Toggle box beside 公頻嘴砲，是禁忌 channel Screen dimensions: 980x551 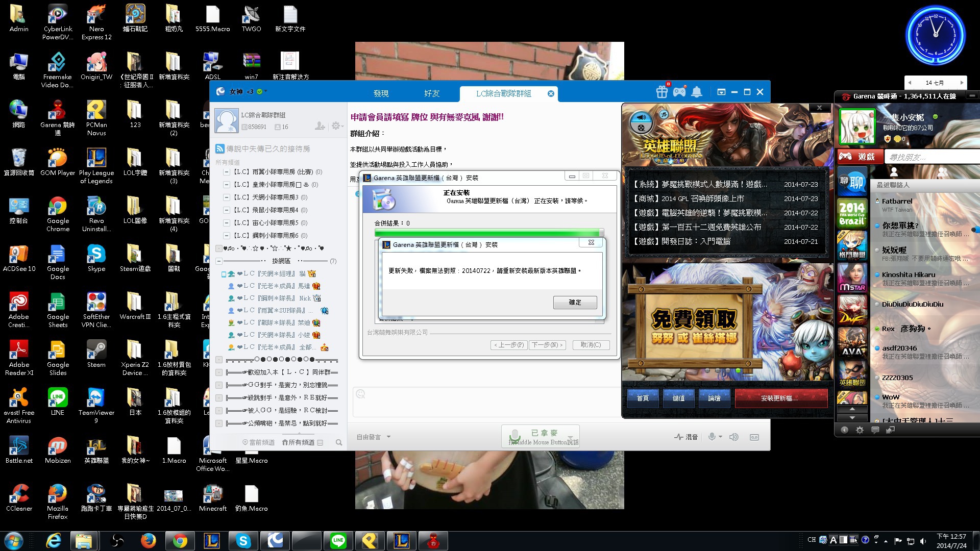click(219, 423)
